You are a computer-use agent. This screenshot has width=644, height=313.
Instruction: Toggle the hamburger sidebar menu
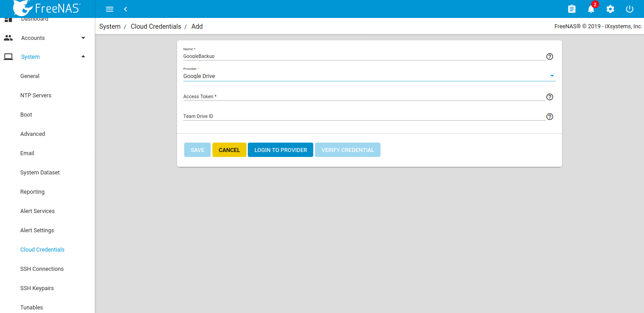109,9
